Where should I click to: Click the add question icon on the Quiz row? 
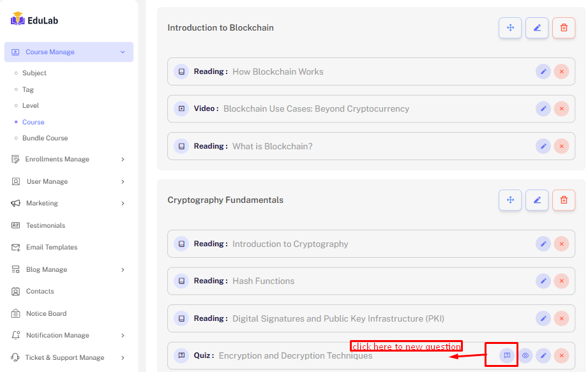[507, 355]
